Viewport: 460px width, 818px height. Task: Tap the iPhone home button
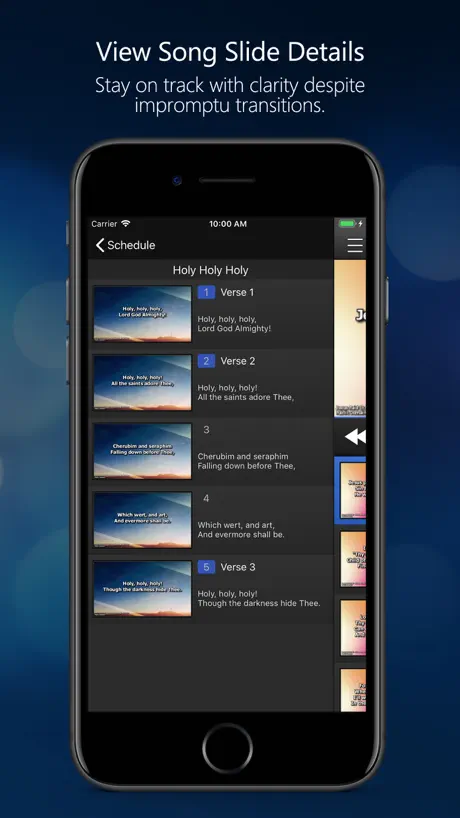click(x=228, y=748)
